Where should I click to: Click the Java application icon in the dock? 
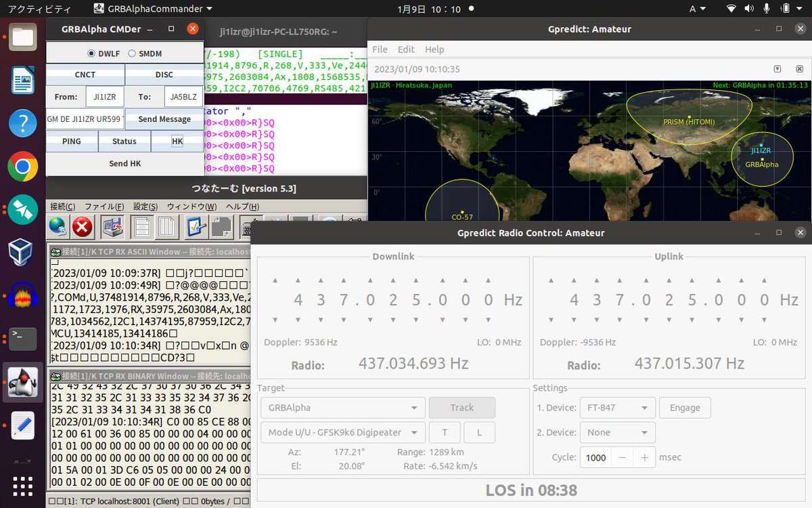click(x=24, y=383)
